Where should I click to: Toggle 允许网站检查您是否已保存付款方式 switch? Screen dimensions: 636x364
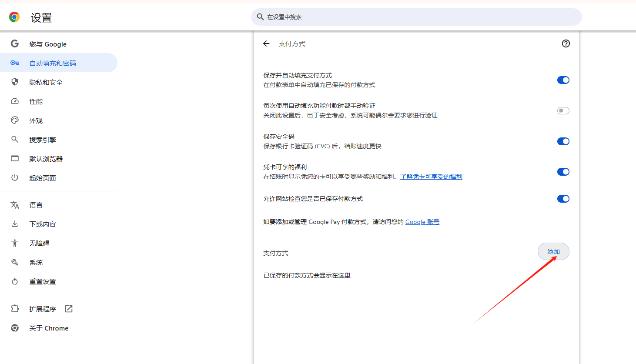[x=563, y=199]
